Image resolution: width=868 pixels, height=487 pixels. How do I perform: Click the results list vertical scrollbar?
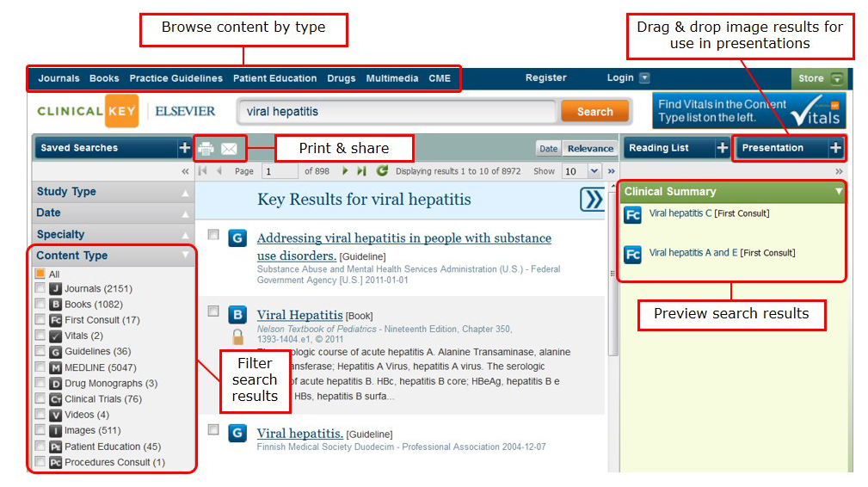coord(613,273)
